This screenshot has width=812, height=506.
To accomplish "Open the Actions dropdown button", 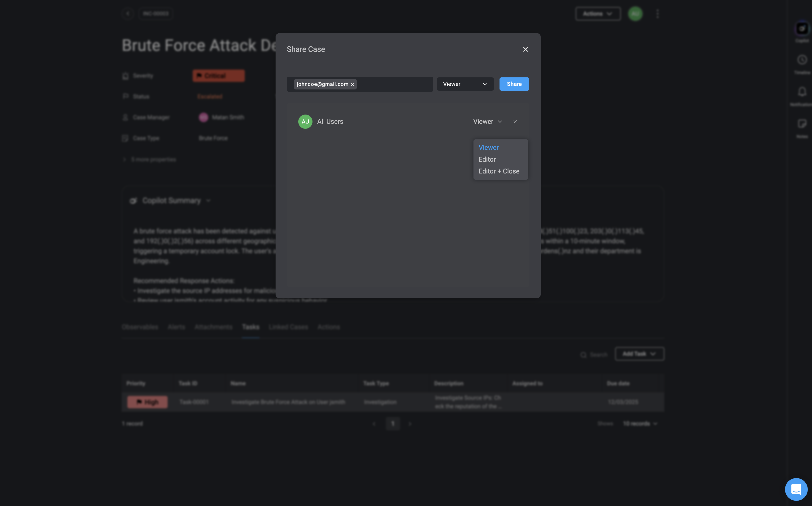I will [598, 14].
